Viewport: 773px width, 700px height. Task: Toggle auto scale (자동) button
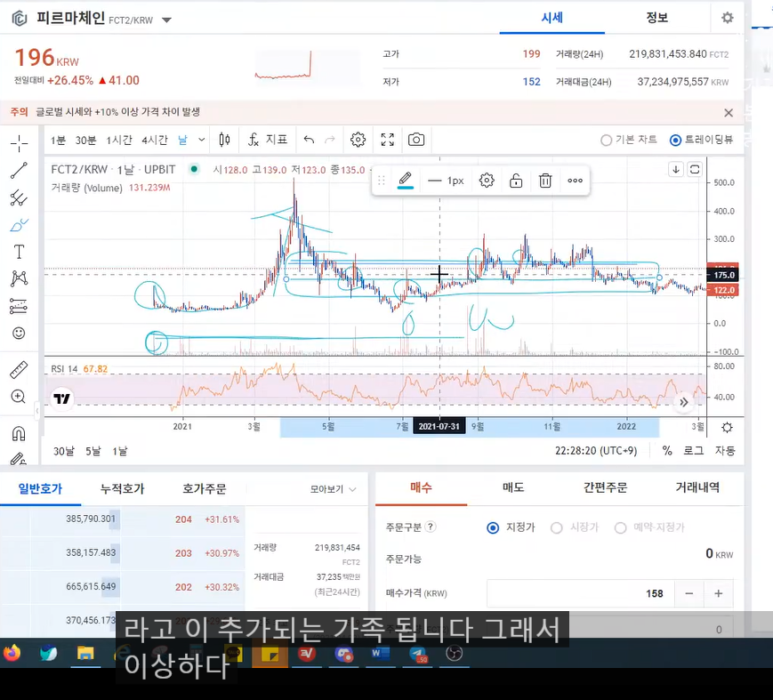click(x=725, y=451)
